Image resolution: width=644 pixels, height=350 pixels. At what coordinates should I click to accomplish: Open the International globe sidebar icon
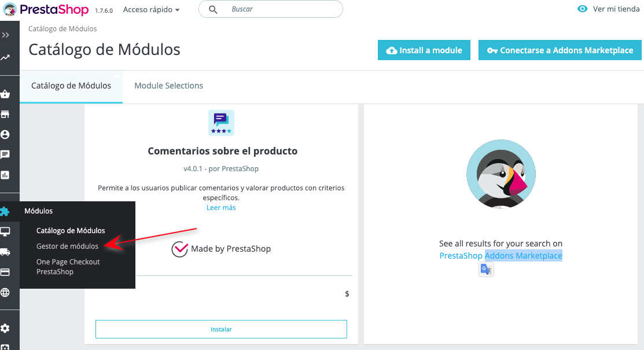(x=5, y=293)
